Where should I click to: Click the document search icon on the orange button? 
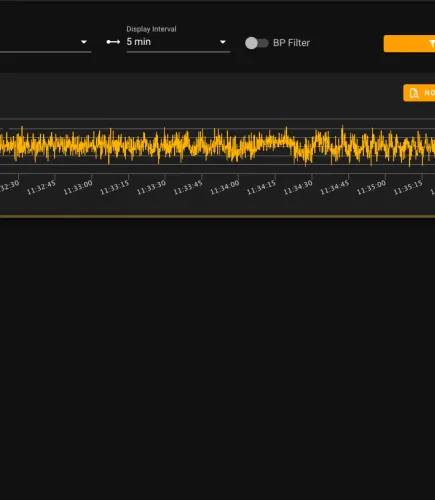pyautogui.click(x=414, y=93)
